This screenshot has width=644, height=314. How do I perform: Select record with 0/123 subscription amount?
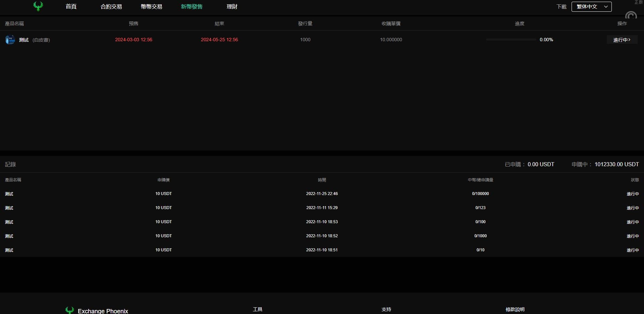click(480, 208)
